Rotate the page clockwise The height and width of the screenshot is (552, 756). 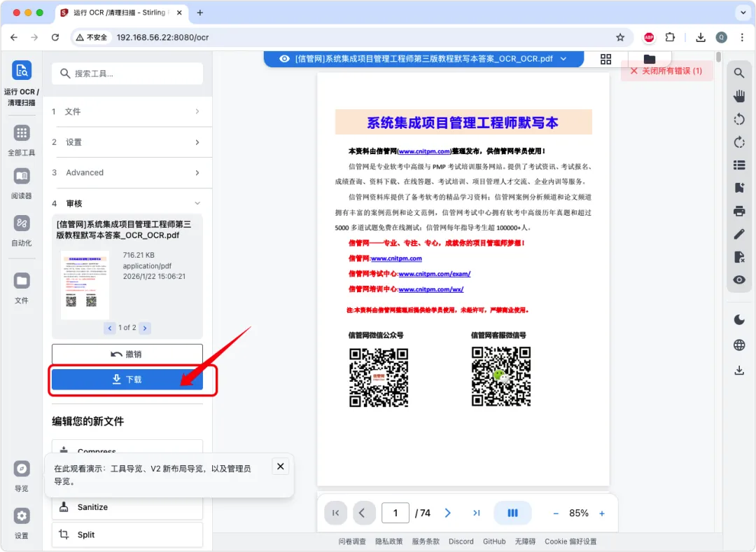[x=739, y=142]
